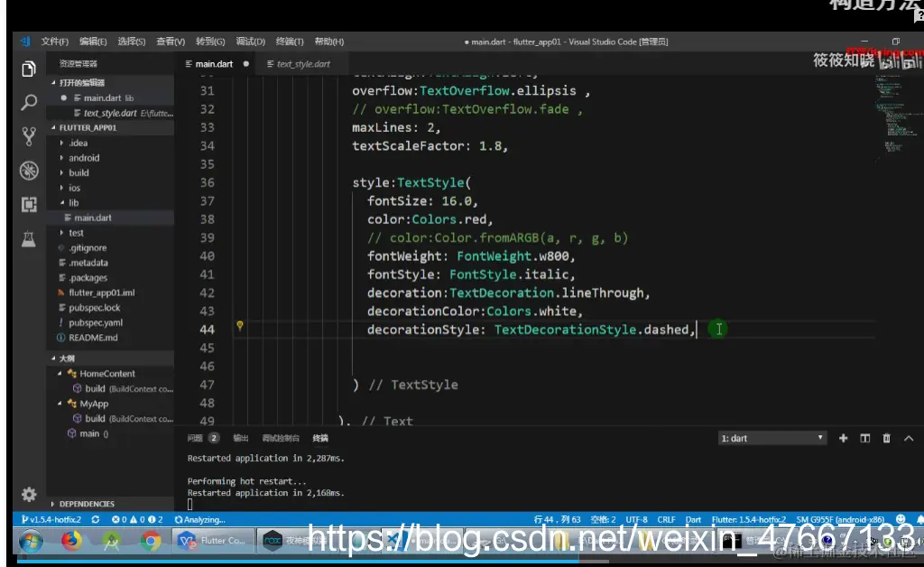The image size is (924, 567).
Task: Open errors and warnings count in status bar
Action: click(x=137, y=519)
